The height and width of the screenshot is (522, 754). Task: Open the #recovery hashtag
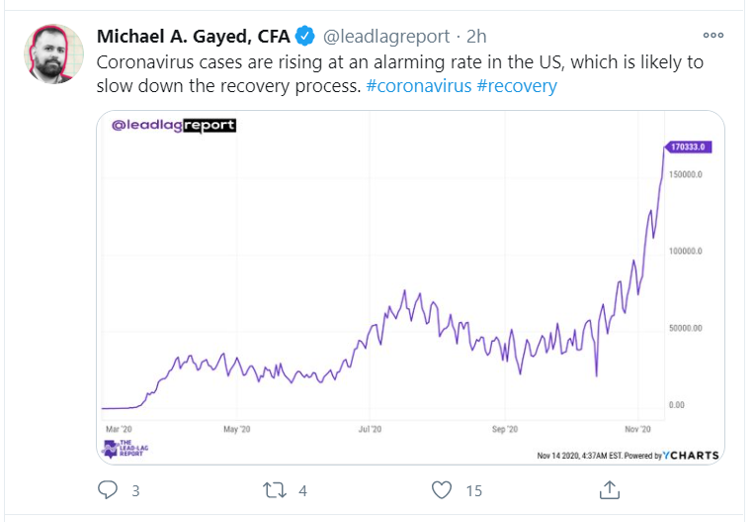tap(517, 86)
